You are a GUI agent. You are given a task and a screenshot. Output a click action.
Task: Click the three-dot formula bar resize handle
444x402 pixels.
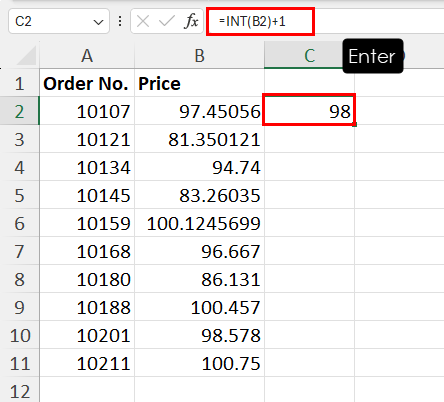tap(120, 22)
